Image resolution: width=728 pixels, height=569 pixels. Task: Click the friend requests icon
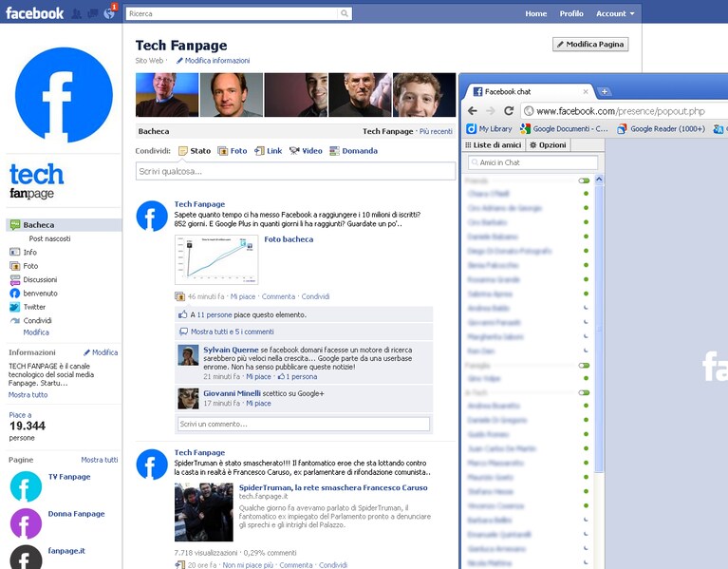pyautogui.click(x=76, y=14)
